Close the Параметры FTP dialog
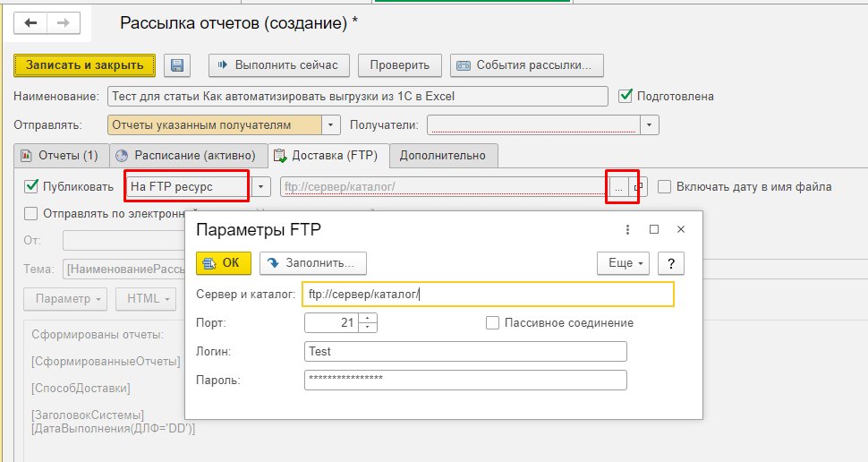The height and width of the screenshot is (462, 868). 681,229
